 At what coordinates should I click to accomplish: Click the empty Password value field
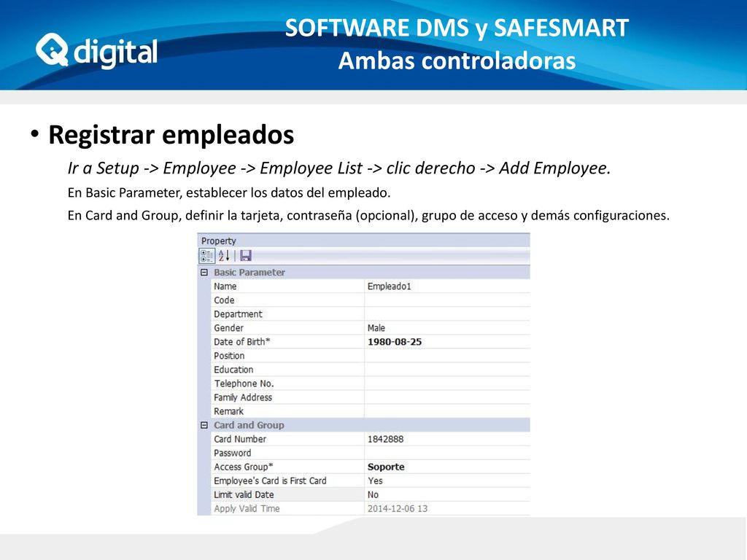point(447,453)
